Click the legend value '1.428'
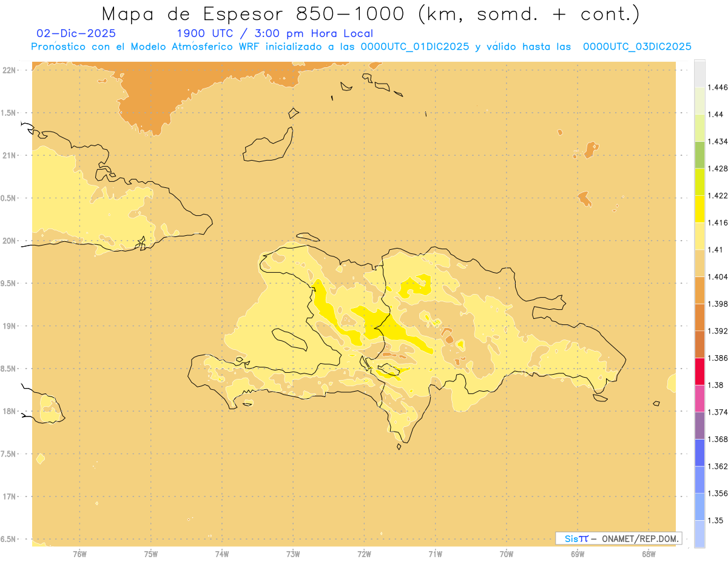Viewport: 728px width, 562px height. click(x=718, y=169)
